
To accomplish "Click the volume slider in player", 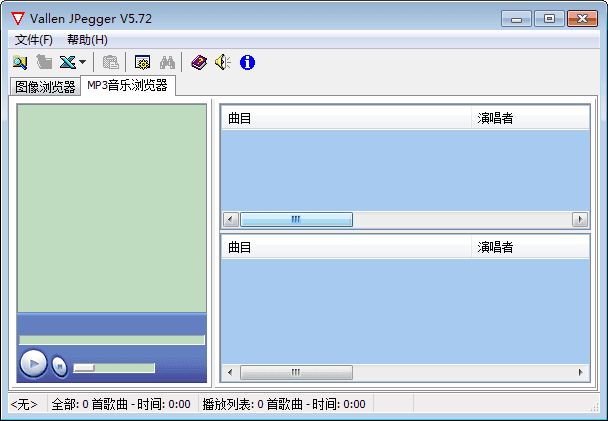I will coord(115,368).
